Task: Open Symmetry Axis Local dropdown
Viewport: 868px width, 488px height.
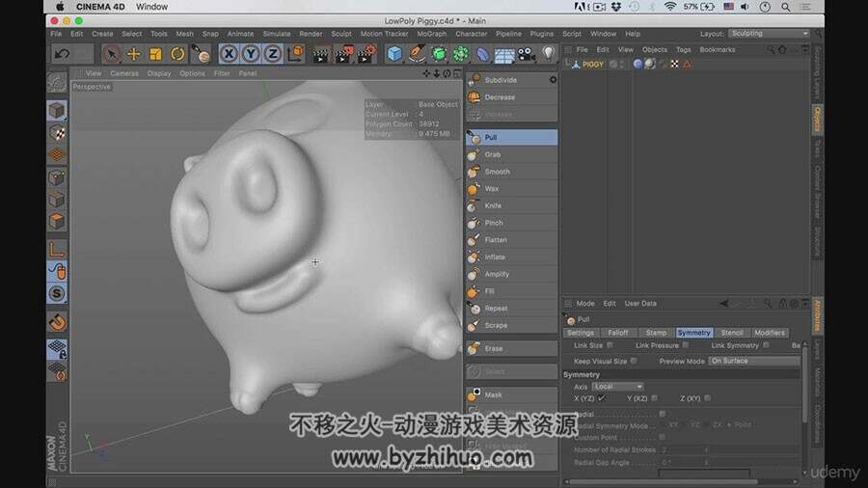Action: click(618, 387)
